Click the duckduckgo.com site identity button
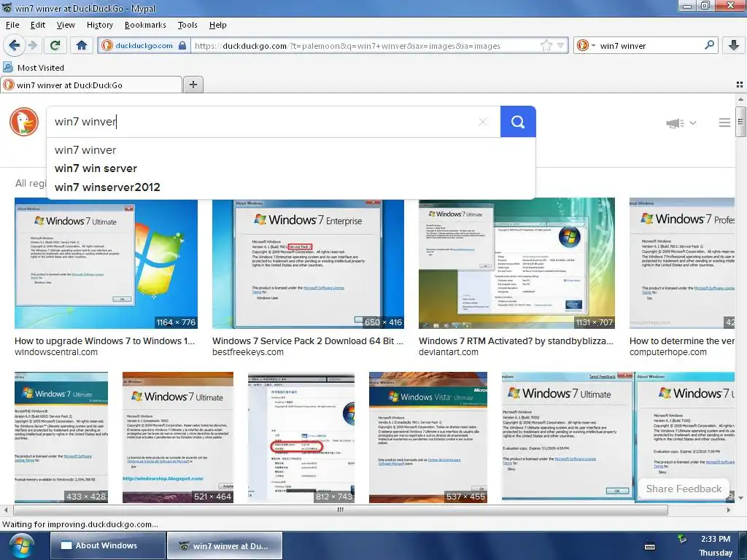 144,46
